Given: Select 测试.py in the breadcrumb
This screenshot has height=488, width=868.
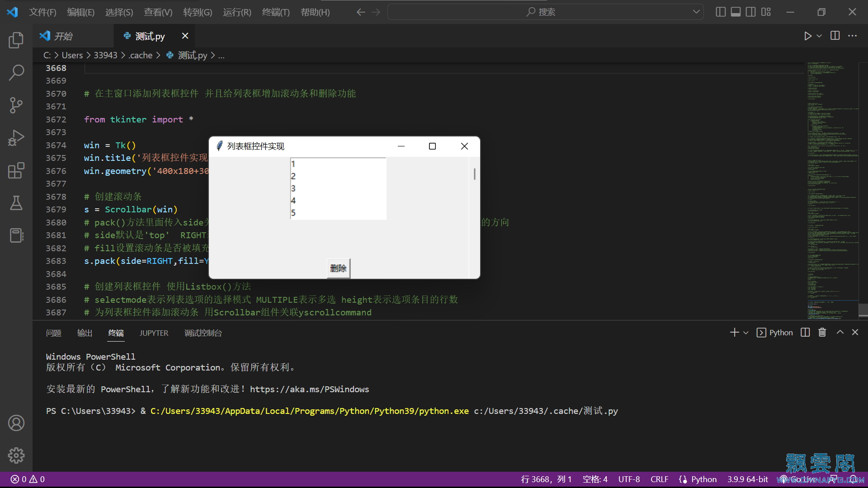Looking at the screenshot, I should (x=192, y=55).
